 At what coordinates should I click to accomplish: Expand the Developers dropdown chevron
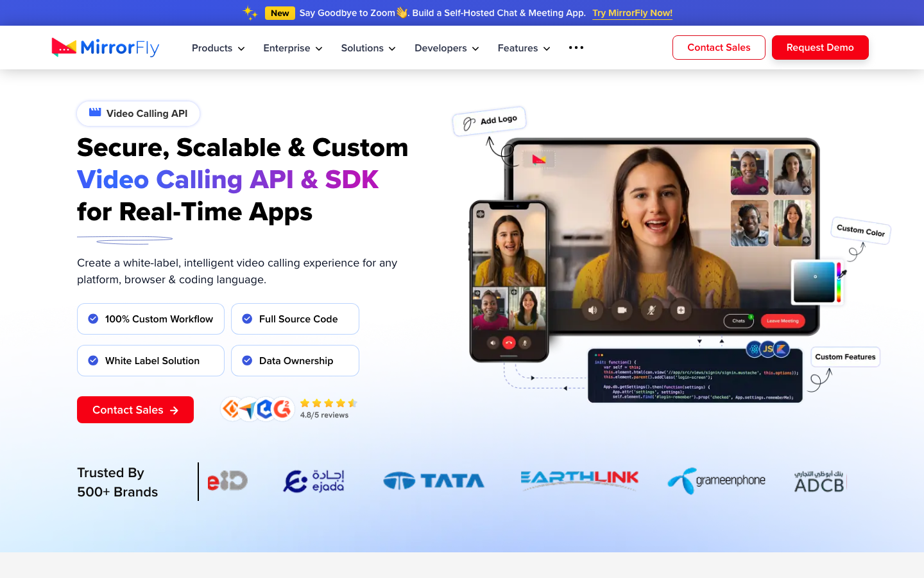475,49
